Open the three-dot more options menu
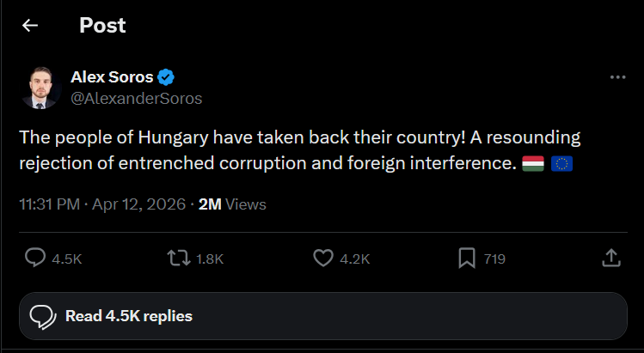The image size is (644, 353). [617, 77]
